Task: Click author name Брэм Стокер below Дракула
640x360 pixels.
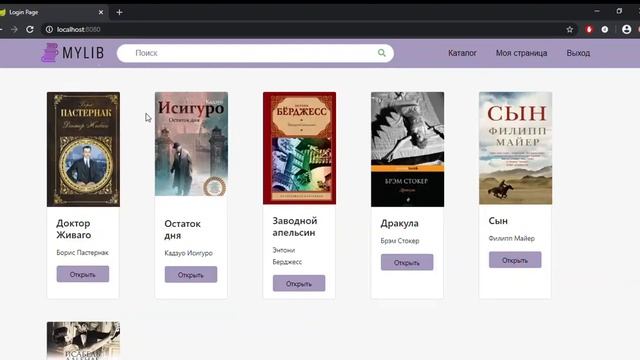Action: 400,241
